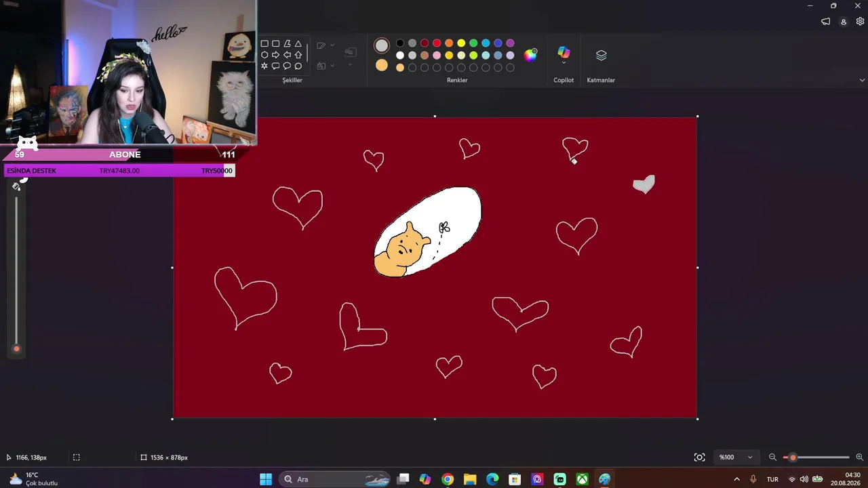This screenshot has height=488, width=868.
Task: Click the fit-to-window icon in status bar
Action: pyautogui.click(x=700, y=457)
